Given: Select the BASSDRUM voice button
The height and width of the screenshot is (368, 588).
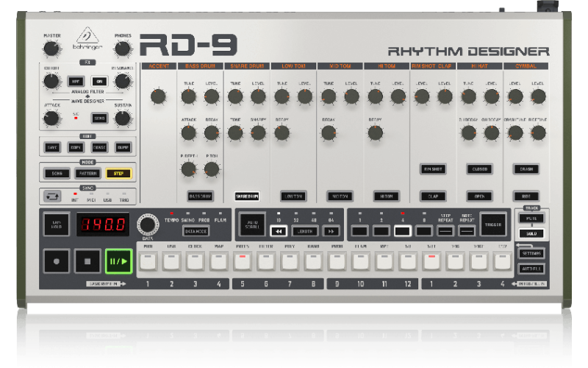Looking at the screenshot, I should coord(200,197).
